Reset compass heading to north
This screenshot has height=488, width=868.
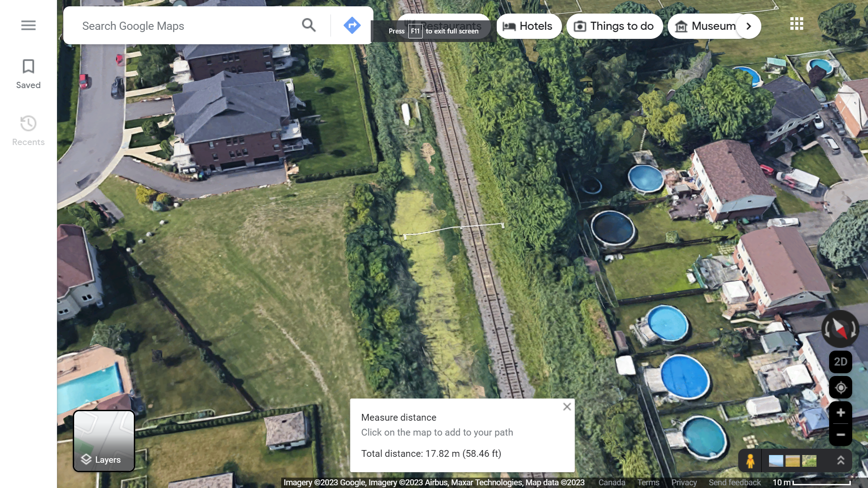point(840,329)
